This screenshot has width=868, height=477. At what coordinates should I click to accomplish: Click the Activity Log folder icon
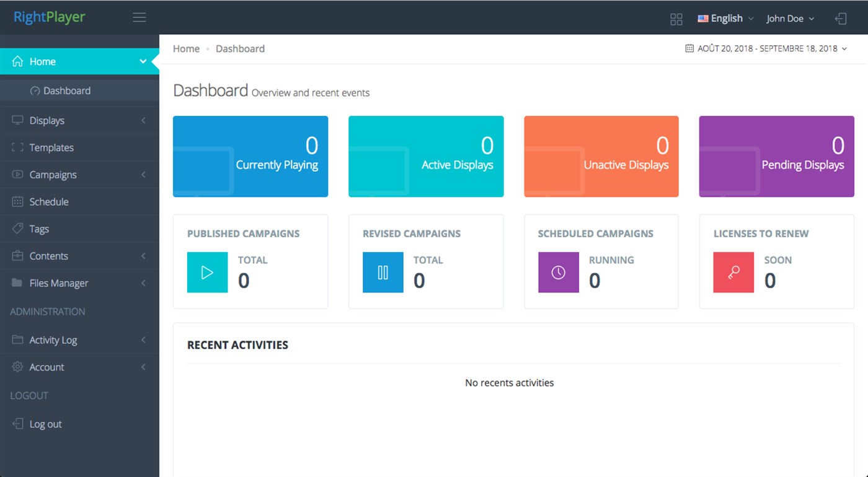tap(17, 339)
